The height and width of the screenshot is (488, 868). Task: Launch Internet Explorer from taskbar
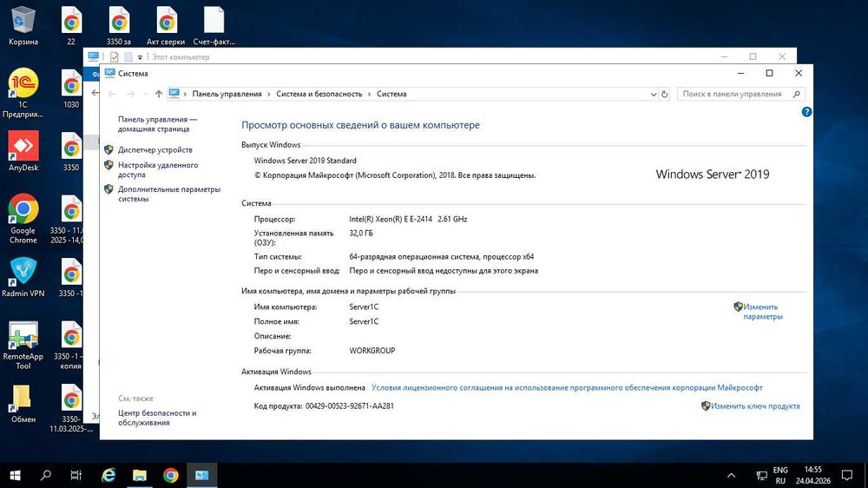tap(108, 475)
